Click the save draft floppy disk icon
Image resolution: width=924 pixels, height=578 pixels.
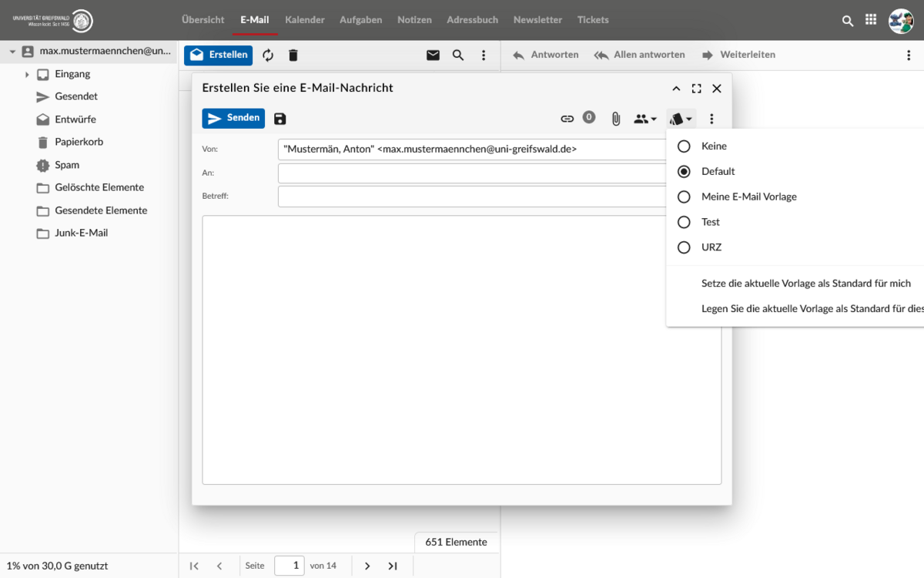tap(280, 119)
